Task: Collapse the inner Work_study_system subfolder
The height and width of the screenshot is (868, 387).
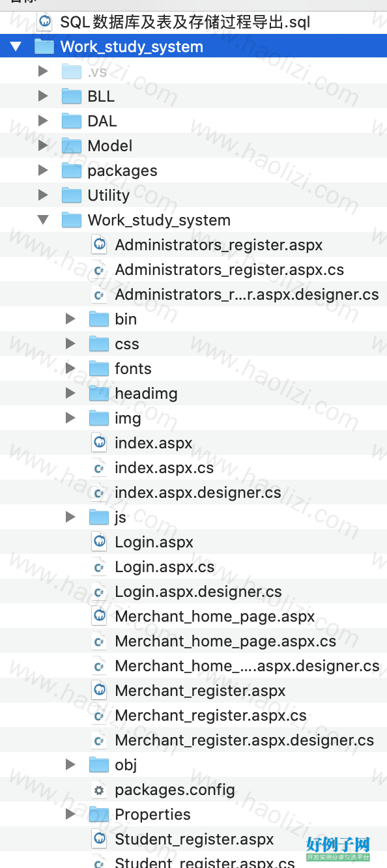Action: click(43, 220)
